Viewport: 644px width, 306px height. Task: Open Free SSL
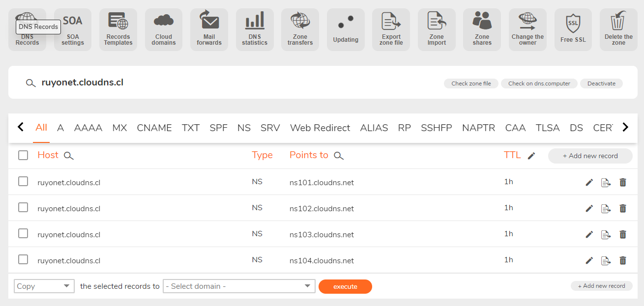click(x=573, y=29)
